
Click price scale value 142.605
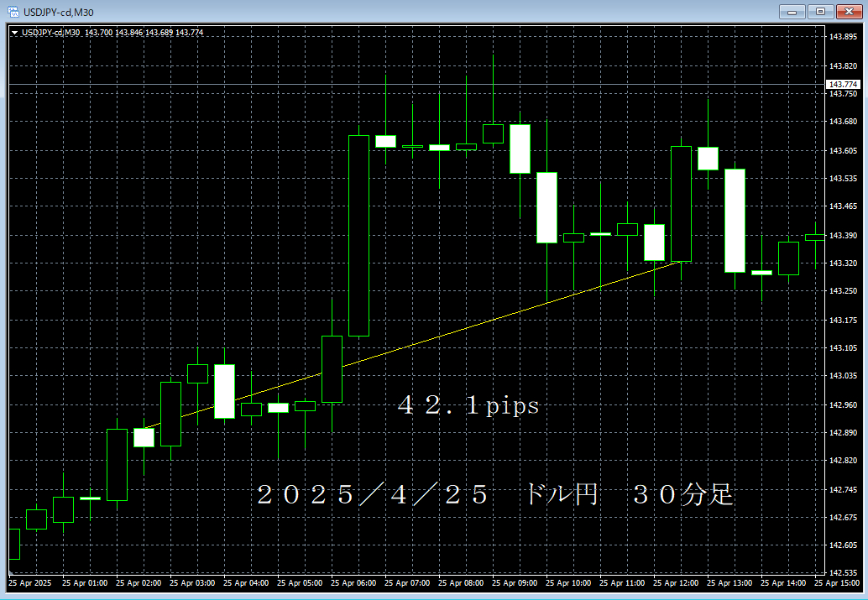tap(843, 545)
